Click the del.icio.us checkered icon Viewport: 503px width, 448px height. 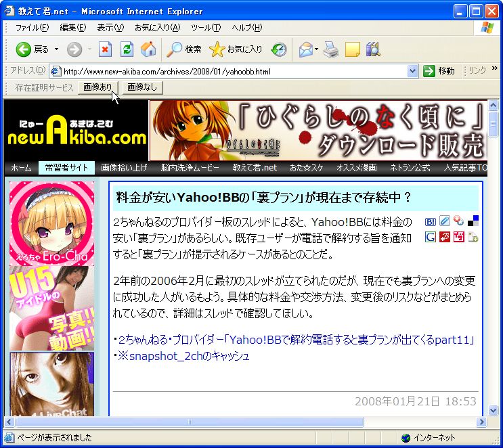click(x=473, y=221)
